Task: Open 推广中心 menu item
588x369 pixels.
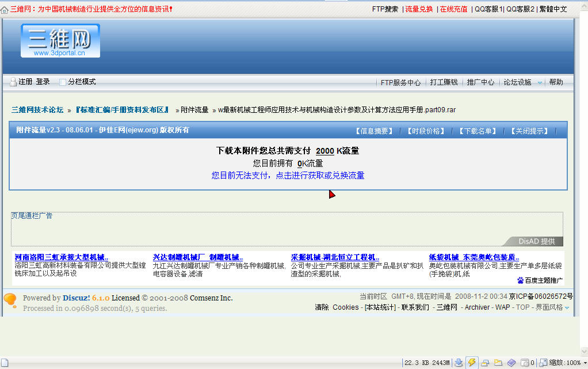Action: pos(480,82)
